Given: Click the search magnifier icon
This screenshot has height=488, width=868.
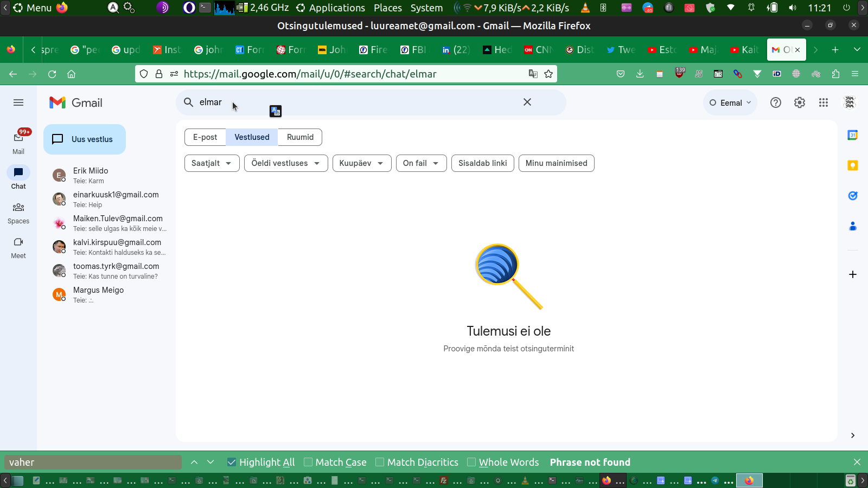Looking at the screenshot, I should 188,102.
